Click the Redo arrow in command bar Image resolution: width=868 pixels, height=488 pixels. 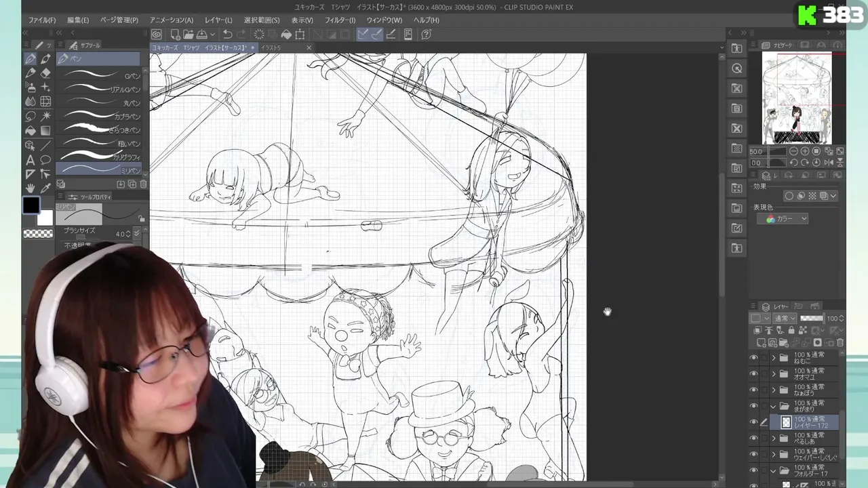pos(241,35)
